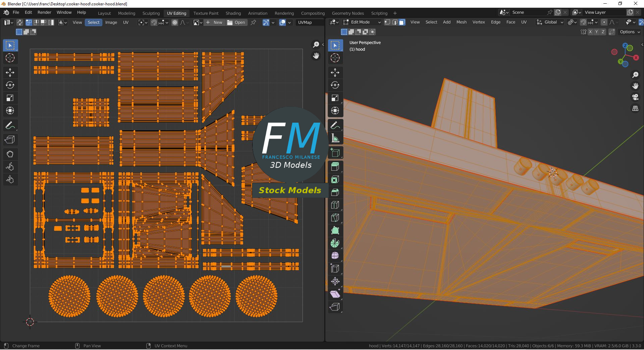The width and height of the screenshot is (644, 350).
Task: Toggle camera view in viewport
Action: click(x=635, y=97)
